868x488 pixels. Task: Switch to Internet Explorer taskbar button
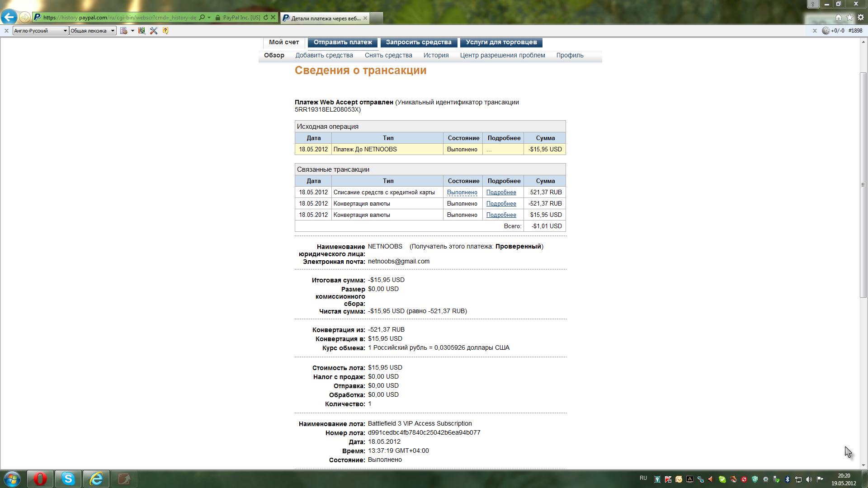(x=96, y=479)
